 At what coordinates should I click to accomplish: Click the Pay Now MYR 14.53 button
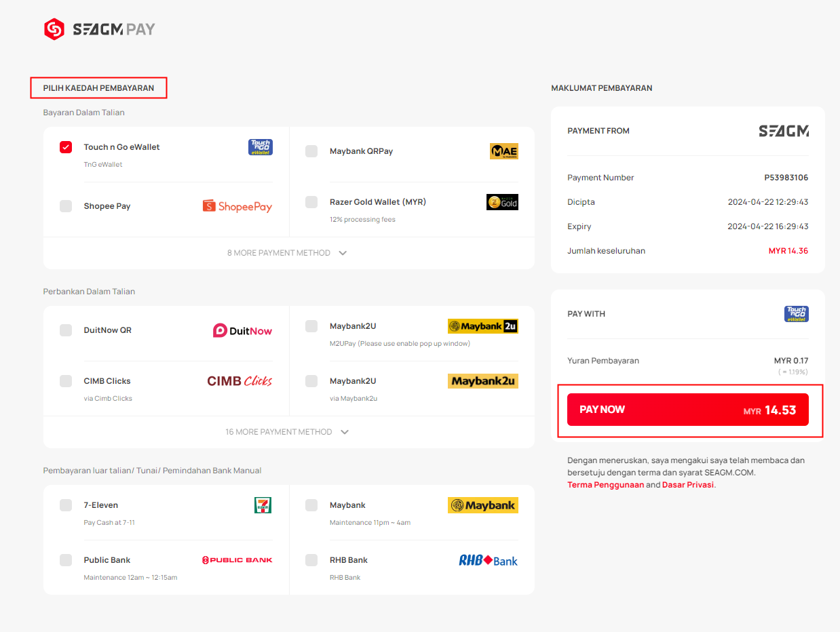tap(688, 410)
